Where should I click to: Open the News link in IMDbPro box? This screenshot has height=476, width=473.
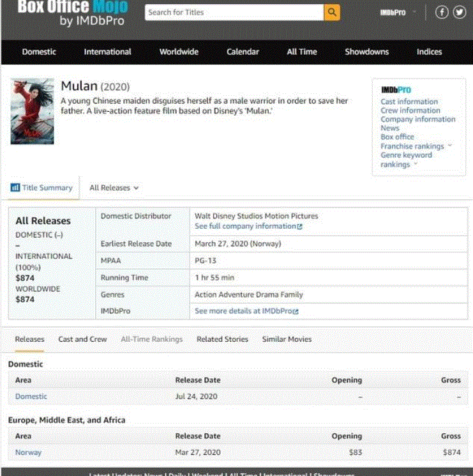390,128
